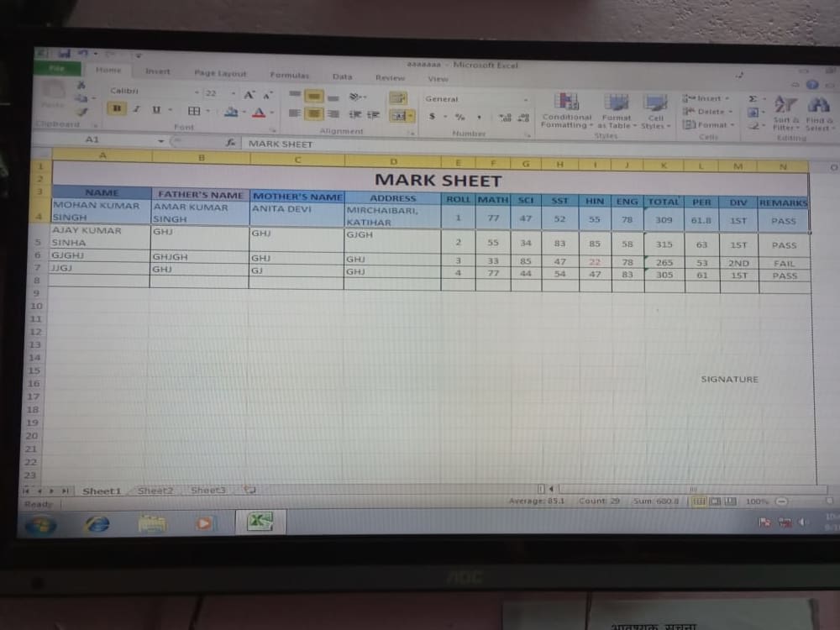Click Increase Indent icon
Image resolution: width=840 pixels, height=630 pixels.
(x=374, y=115)
